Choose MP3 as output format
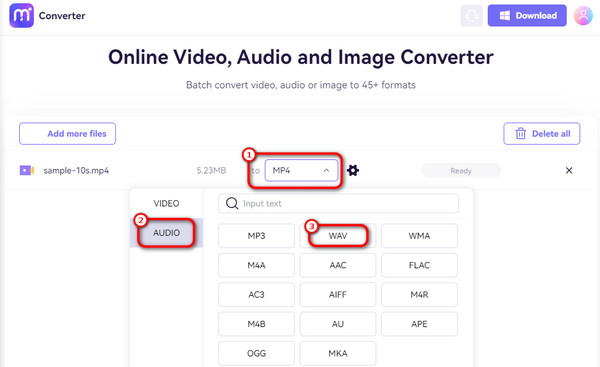The width and height of the screenshot is (600, 367). (x=256, y=236)
